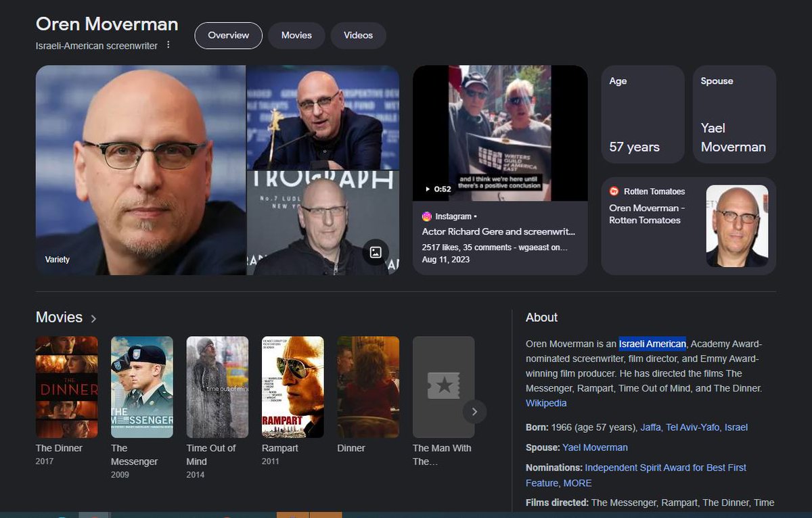Open the Jaffa birthplace link
Viewport: 812px width, 518px height.
click(650, 427)
